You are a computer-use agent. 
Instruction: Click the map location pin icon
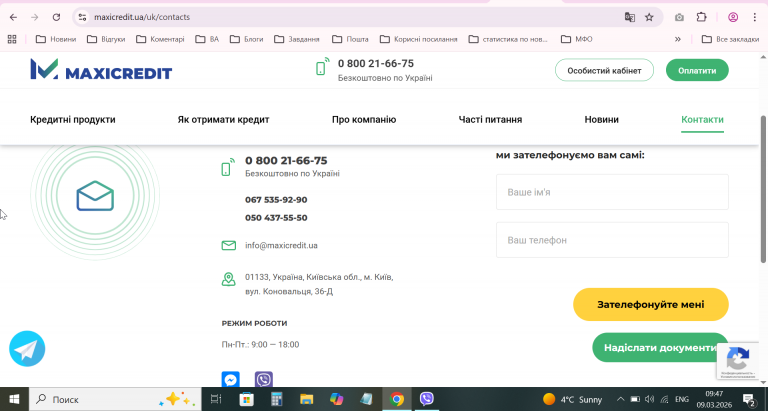(228, 279)
